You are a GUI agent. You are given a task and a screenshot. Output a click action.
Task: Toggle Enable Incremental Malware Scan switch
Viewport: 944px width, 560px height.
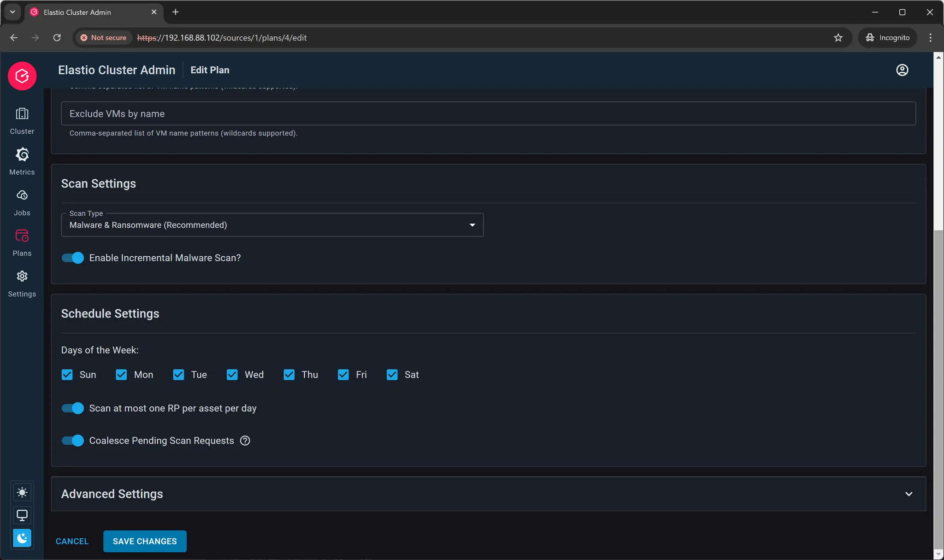point(73,258)
